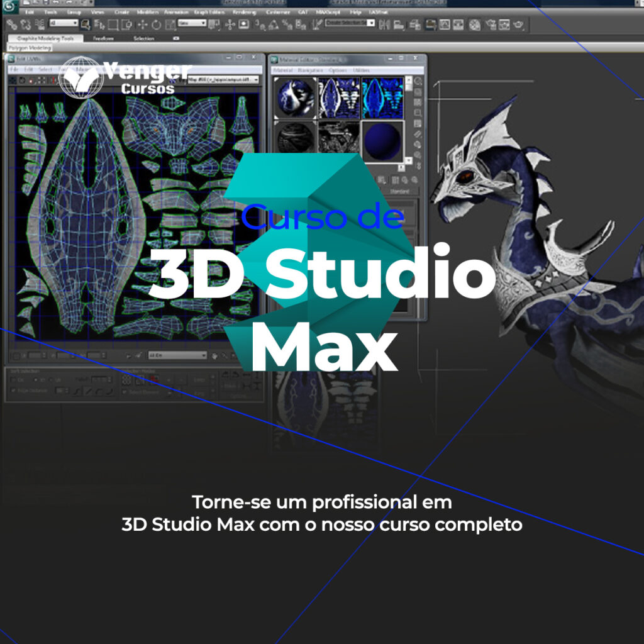Open the Select menu in Edit UVWs
644x644 pixels.
tap(45, 69)
